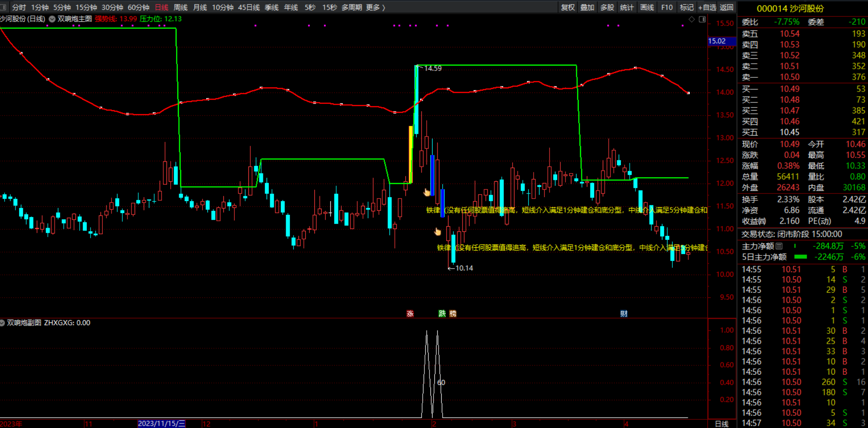Click the 强势线 13.99 indicator value

(116, 19)
